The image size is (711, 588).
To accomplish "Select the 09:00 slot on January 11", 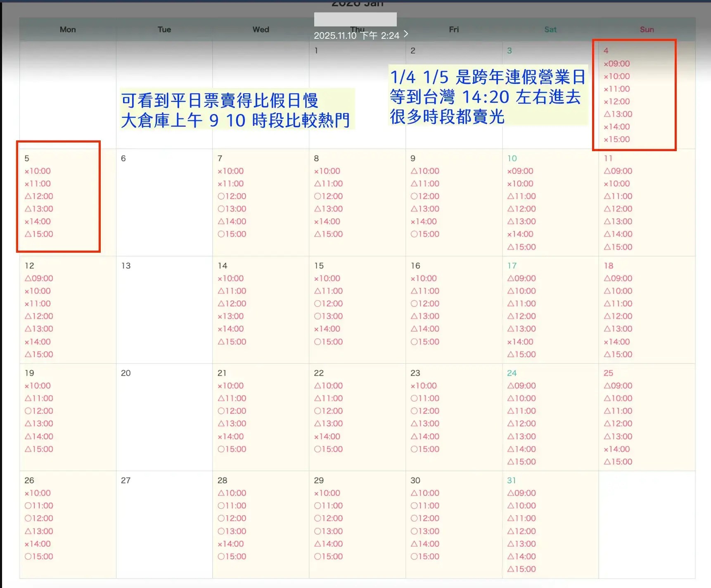I will 618,171.
